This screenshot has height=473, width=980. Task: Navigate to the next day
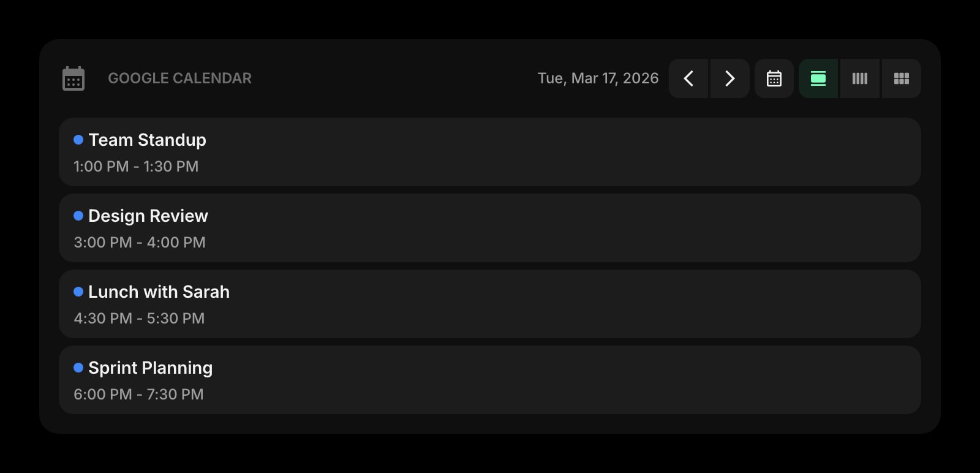(x=729, y=78)
